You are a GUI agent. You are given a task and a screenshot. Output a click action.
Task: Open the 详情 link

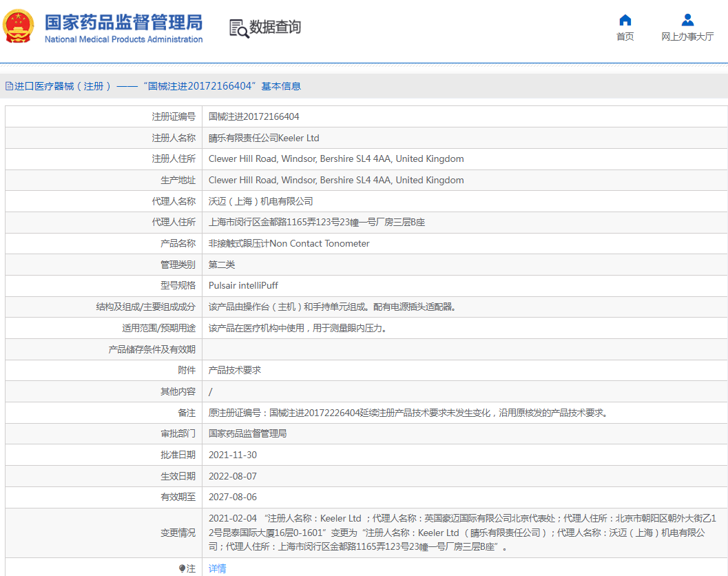pos(217,568)
